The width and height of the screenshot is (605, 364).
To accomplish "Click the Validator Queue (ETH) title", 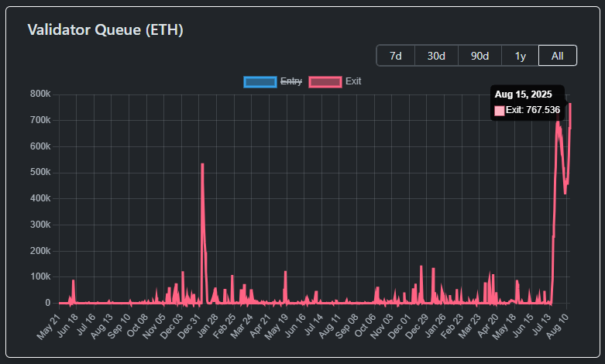I will tap(105, 29).
